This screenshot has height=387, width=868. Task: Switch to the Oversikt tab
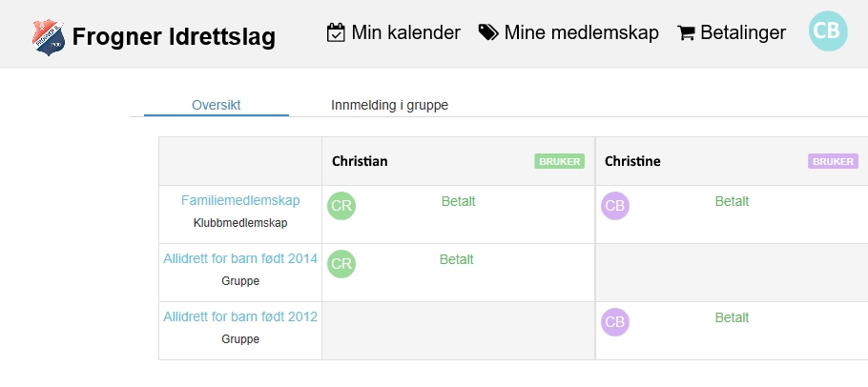[x=217, y=105]
